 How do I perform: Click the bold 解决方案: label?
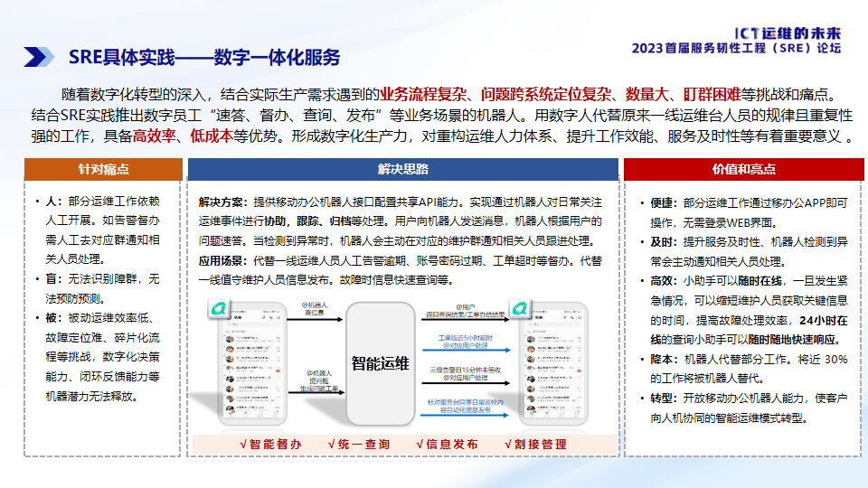225,202
